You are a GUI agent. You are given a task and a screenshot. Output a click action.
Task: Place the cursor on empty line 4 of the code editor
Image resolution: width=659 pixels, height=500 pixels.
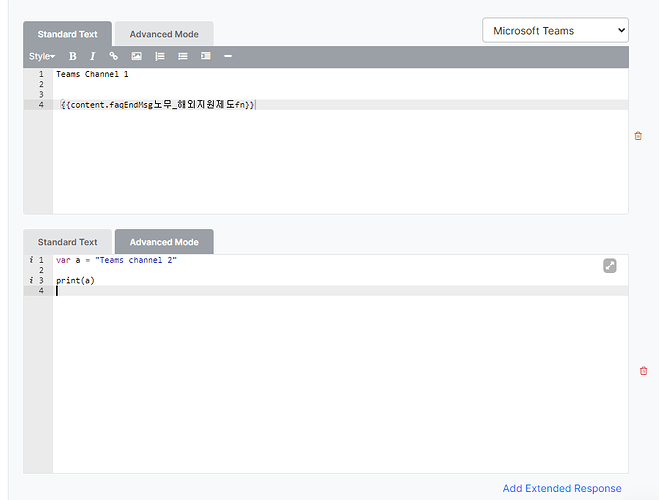pos(340,291)
